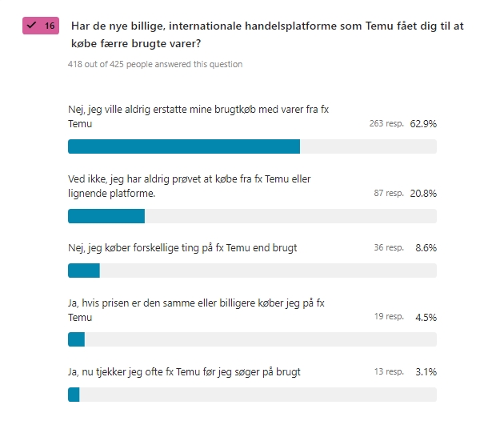Click the 62.9% result bar
Screen dimensions: 504x441
pyautogui.click(x=184, y=146)
